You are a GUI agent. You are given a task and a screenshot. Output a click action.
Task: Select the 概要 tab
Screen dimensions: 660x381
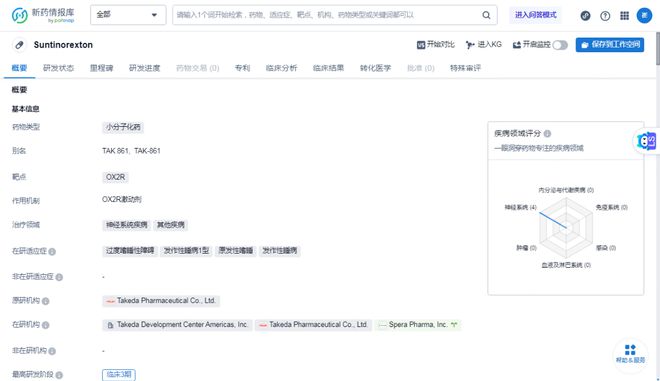19,68
